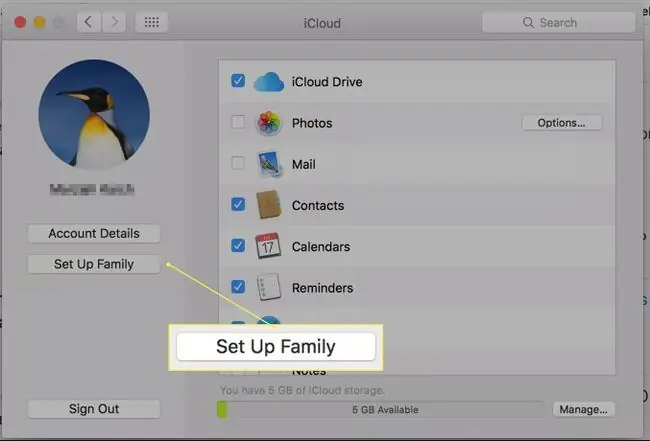
Task: Show all preferences grid icon
Action: point(152,22)
